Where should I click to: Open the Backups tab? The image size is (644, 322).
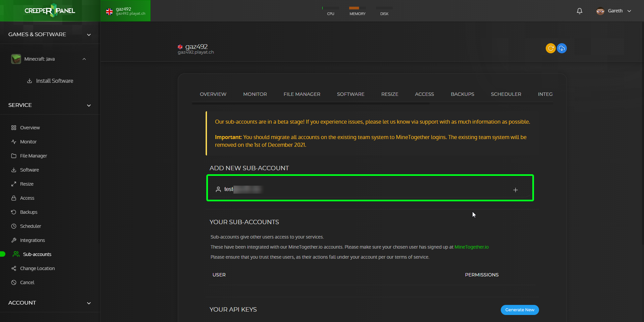pyautogui.click(x=463, y=94)
